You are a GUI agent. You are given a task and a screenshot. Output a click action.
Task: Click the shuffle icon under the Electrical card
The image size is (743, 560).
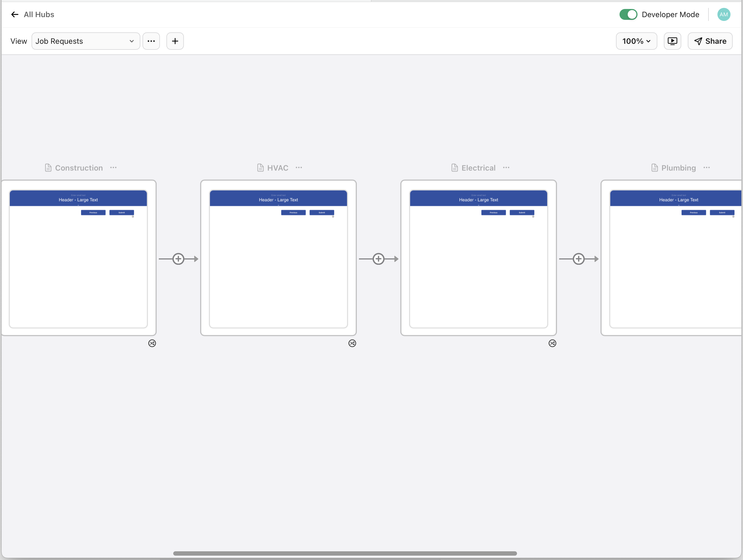(553, 343)
